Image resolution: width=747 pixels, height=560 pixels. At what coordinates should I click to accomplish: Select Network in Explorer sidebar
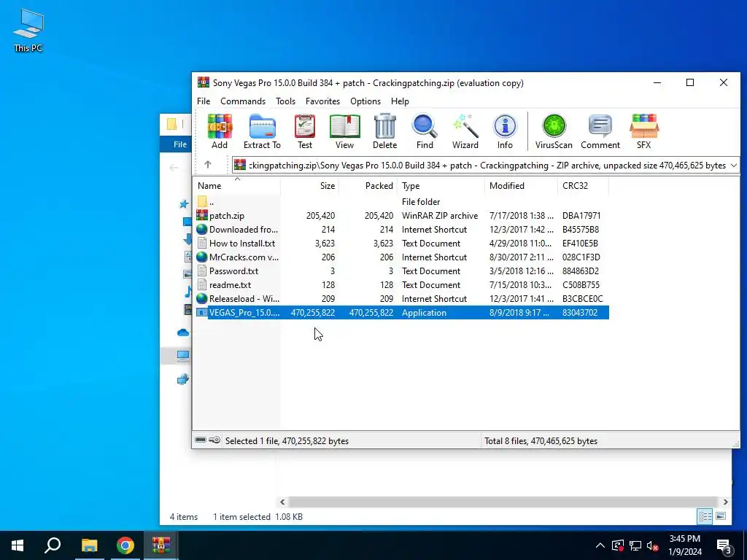click(x=183, y=379)
